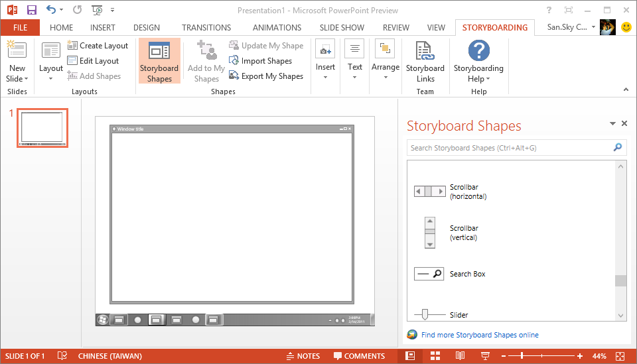The height and width of the screenshot is (364, 637).
Task: Switch to the REVIEW tab
Action: tap(396, 28)
